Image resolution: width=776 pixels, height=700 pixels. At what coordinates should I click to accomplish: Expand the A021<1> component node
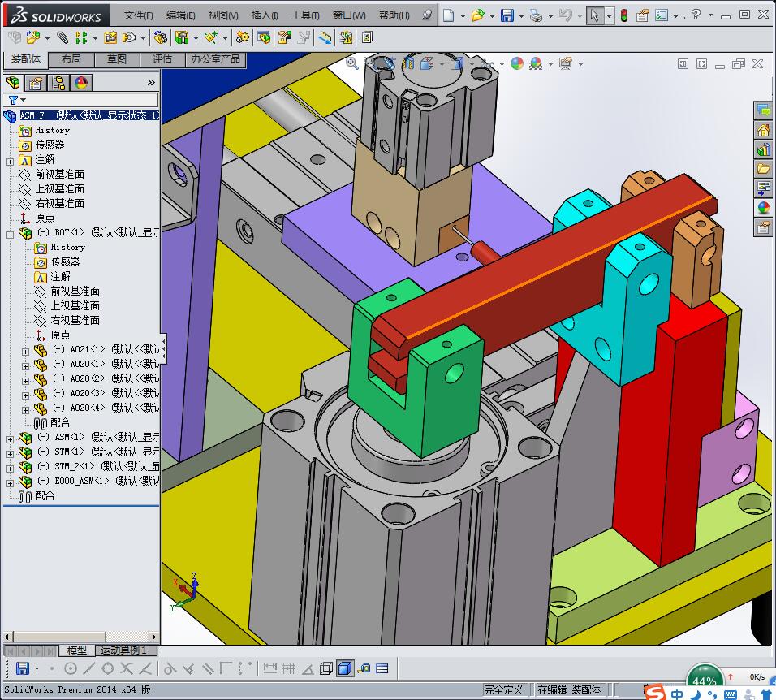pos(26,352)
